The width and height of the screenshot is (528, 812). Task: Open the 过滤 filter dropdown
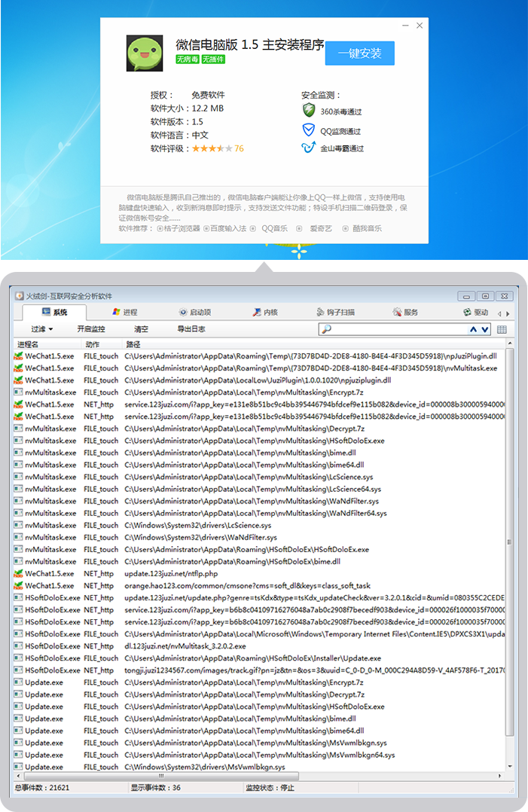[x=42, y=329]
